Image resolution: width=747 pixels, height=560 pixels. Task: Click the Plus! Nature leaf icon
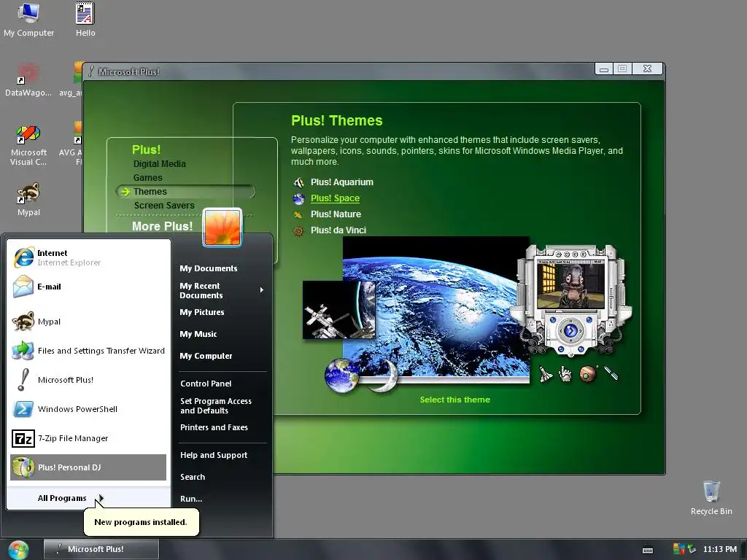click(x=298, y=214)
